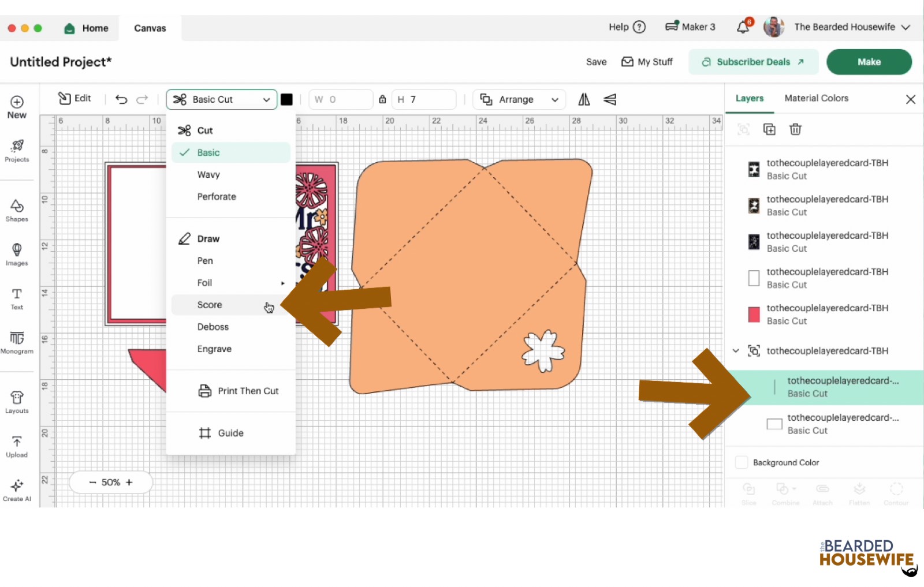Collapse the tothecouplelayeredcard-TBH group

click(736, 351)
